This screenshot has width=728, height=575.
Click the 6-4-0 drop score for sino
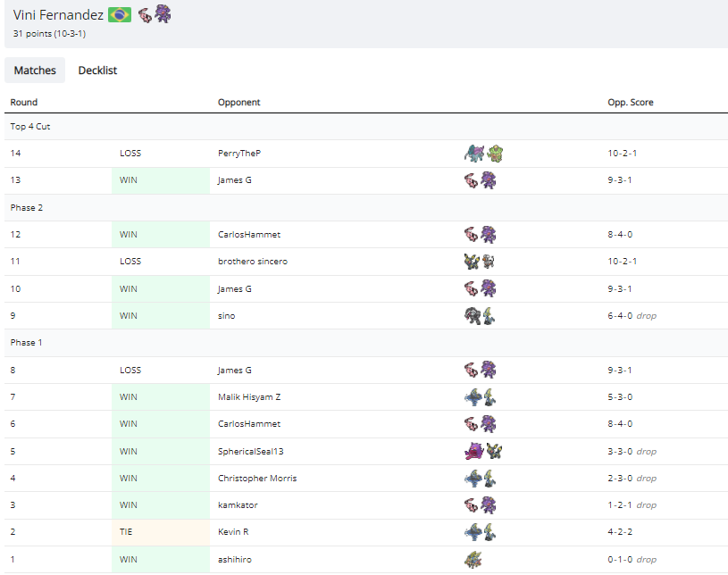point(632,315)
